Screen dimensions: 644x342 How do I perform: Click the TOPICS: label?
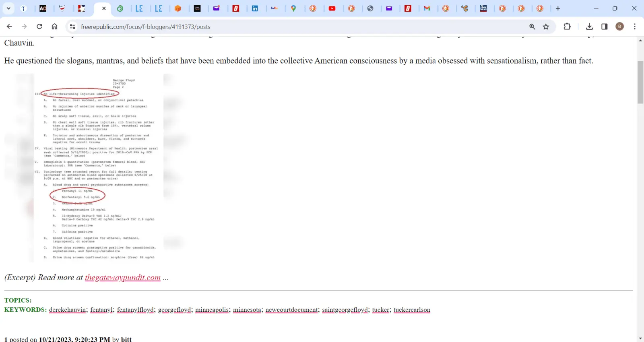point(18,300)
